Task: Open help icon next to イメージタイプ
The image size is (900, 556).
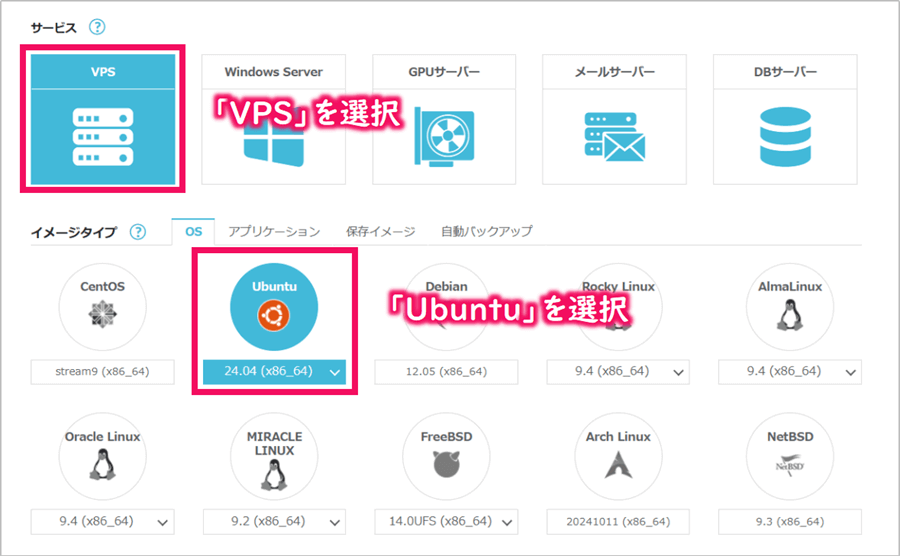Action: tap(138, 232)
